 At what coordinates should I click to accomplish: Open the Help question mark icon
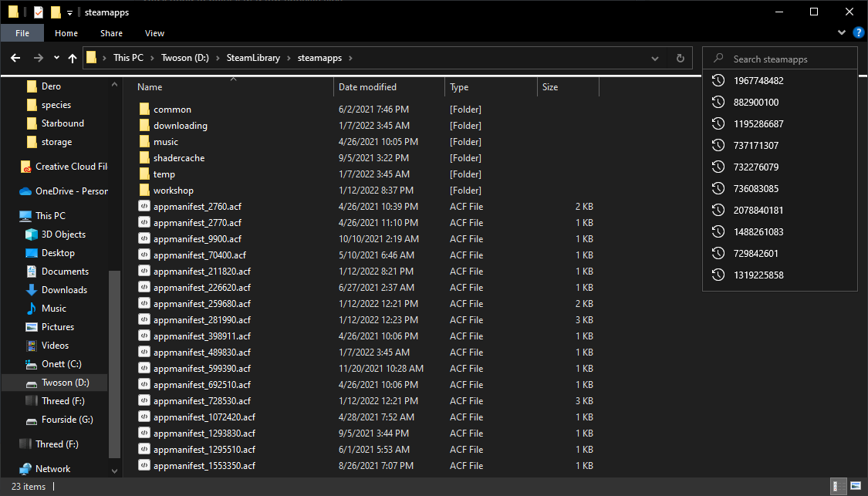(x=858, y=33)
